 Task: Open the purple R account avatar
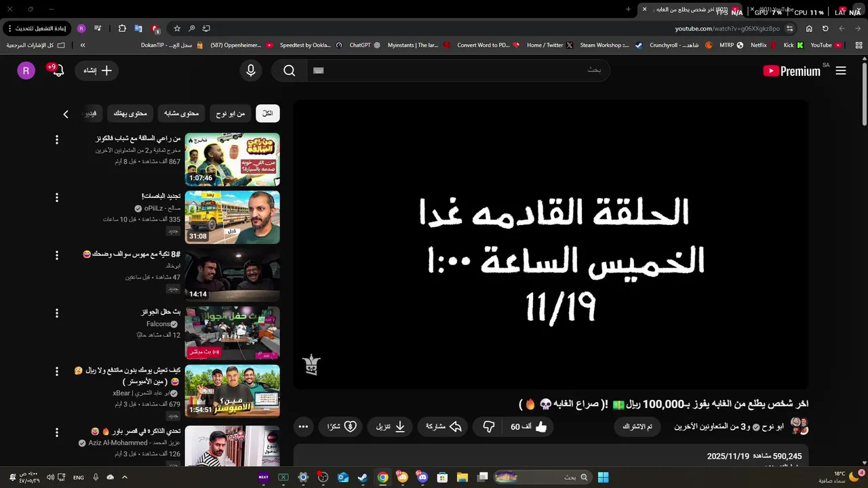click(x=26, y=70)
